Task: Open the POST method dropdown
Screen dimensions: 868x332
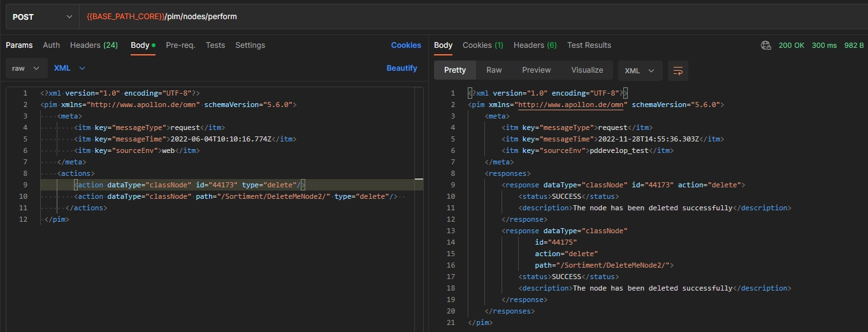Action: click(42, 17)
